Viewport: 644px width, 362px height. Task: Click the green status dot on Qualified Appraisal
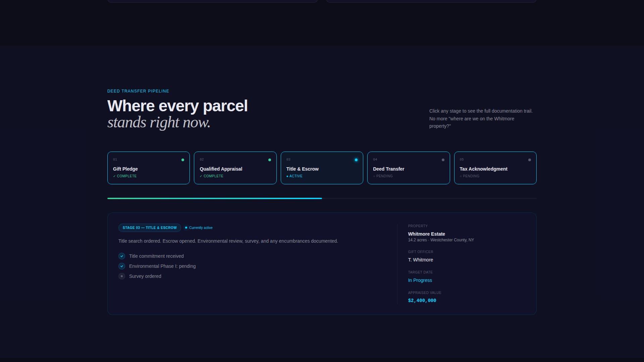[x=270, y=160]
